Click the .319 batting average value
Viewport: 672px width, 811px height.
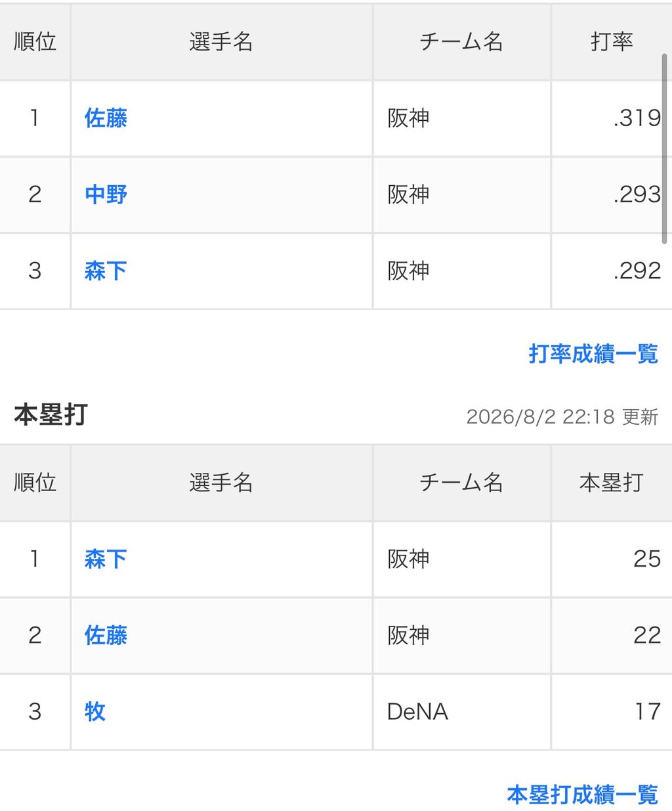(637, 118)
